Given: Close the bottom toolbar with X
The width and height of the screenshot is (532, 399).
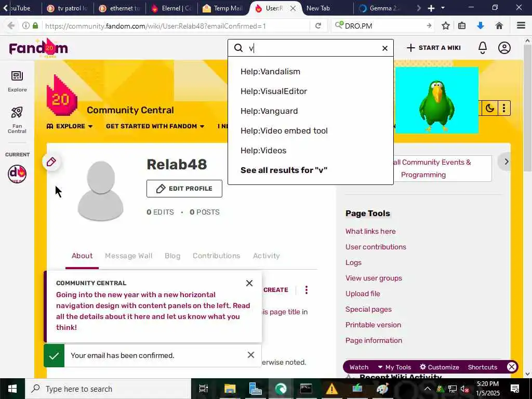Looking at the screenshot, I should click(x=512, y=367).
